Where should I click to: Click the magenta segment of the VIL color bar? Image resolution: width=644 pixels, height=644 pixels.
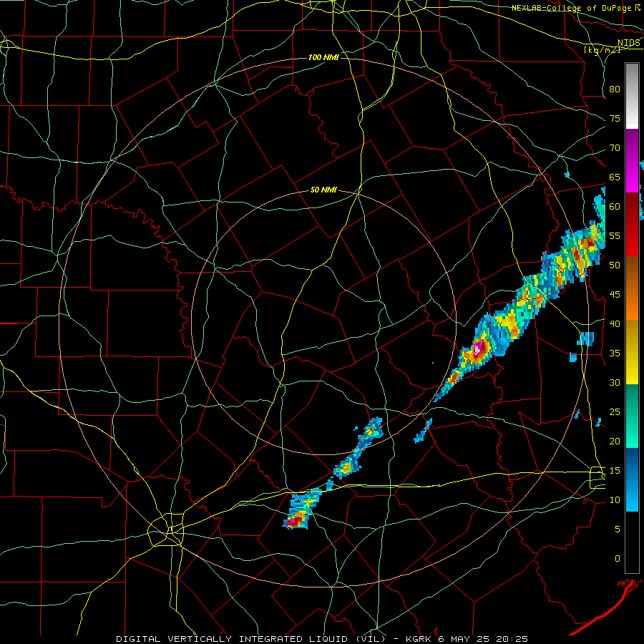[632, 160]
